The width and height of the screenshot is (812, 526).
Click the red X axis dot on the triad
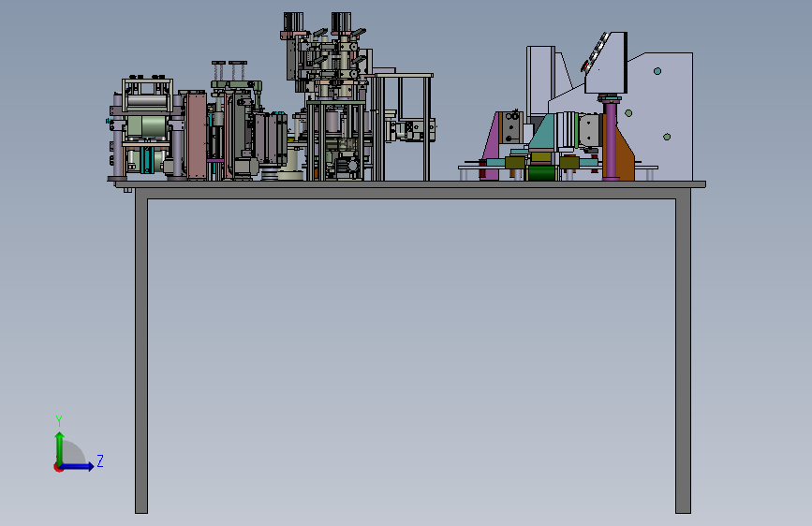coord(58,467)
